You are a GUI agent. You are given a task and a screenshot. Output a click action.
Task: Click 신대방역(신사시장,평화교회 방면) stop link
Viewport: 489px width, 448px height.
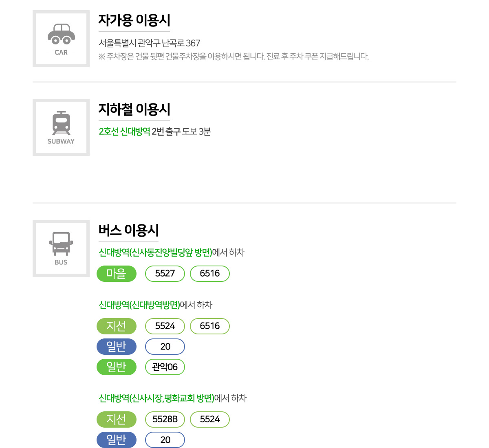click(156, 398)
